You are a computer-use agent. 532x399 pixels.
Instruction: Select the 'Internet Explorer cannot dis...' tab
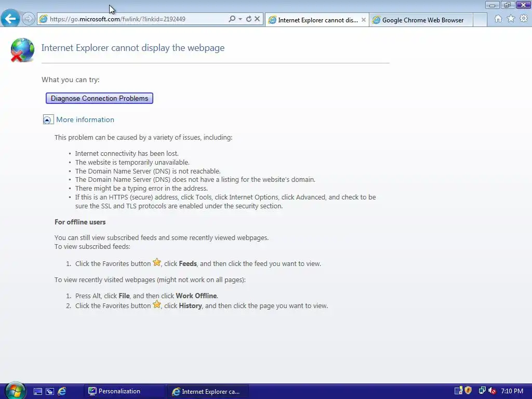click(317, 20)
